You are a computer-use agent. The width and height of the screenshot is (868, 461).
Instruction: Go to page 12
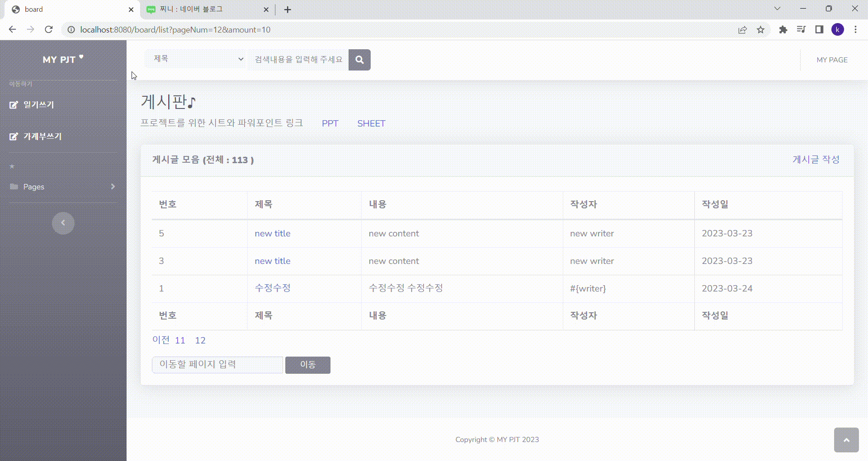[x=200, y=340]
